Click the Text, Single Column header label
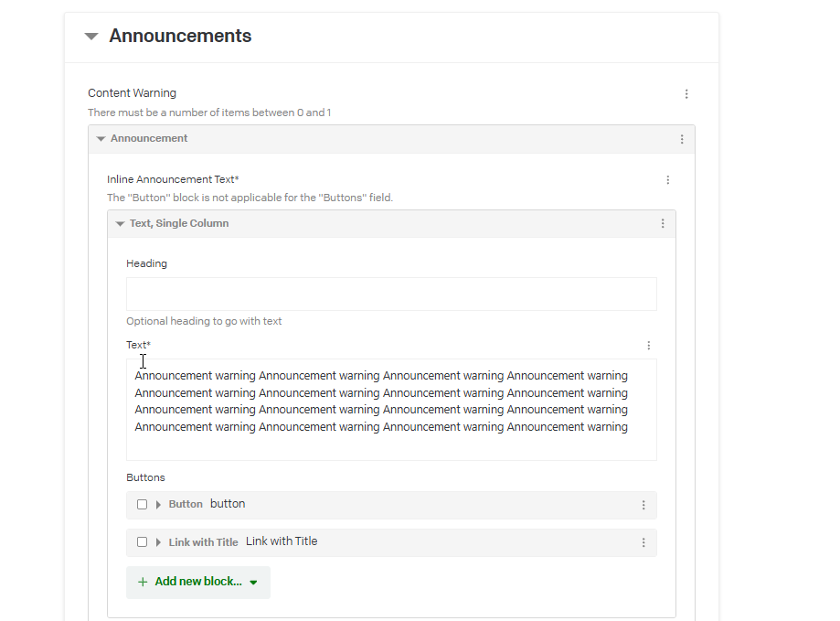Image resolution: width=840 pixels, height=621 pixels. pos(179,224)
